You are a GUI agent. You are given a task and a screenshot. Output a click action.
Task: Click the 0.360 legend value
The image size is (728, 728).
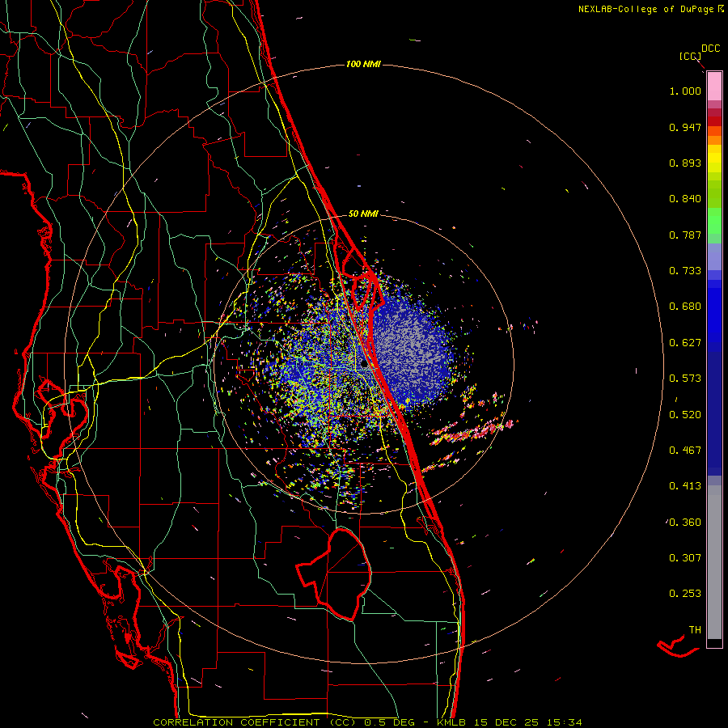click(x=685, y=523)
